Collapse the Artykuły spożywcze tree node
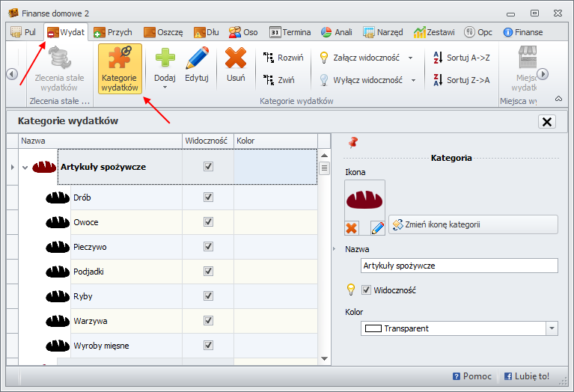 [25, 168]
